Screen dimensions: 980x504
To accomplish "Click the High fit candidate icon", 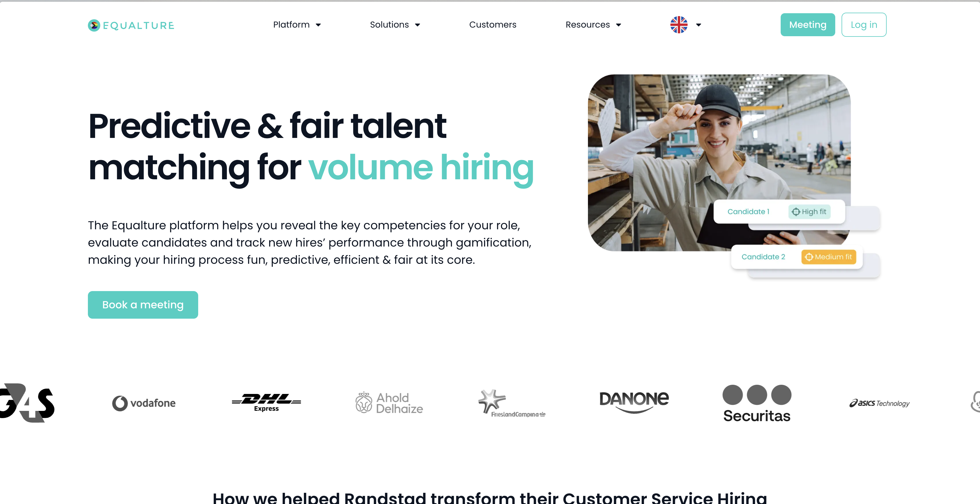I will tap(796, 211).
